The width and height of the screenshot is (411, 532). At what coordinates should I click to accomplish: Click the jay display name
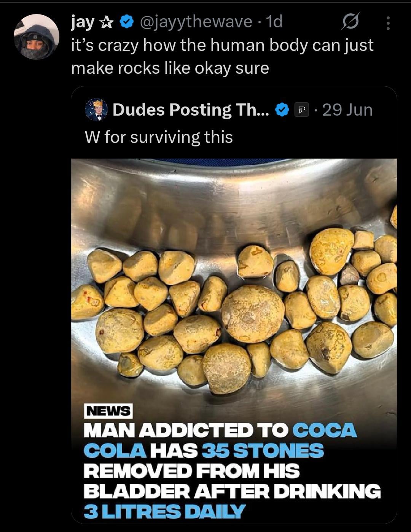coord(82,22)
